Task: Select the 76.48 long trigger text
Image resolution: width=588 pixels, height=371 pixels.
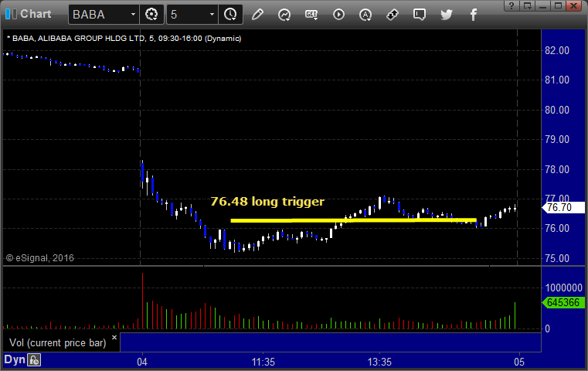Action: click(267, 202)
